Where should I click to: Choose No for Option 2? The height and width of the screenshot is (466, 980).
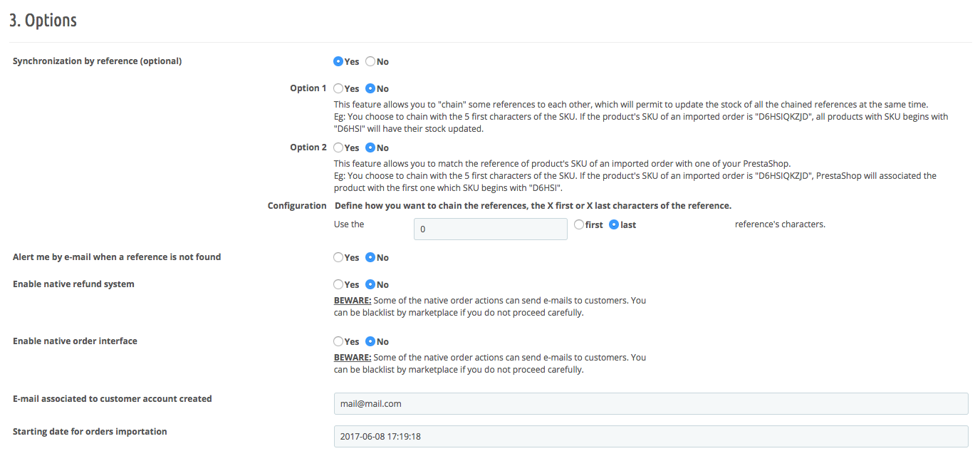point(370,147)
